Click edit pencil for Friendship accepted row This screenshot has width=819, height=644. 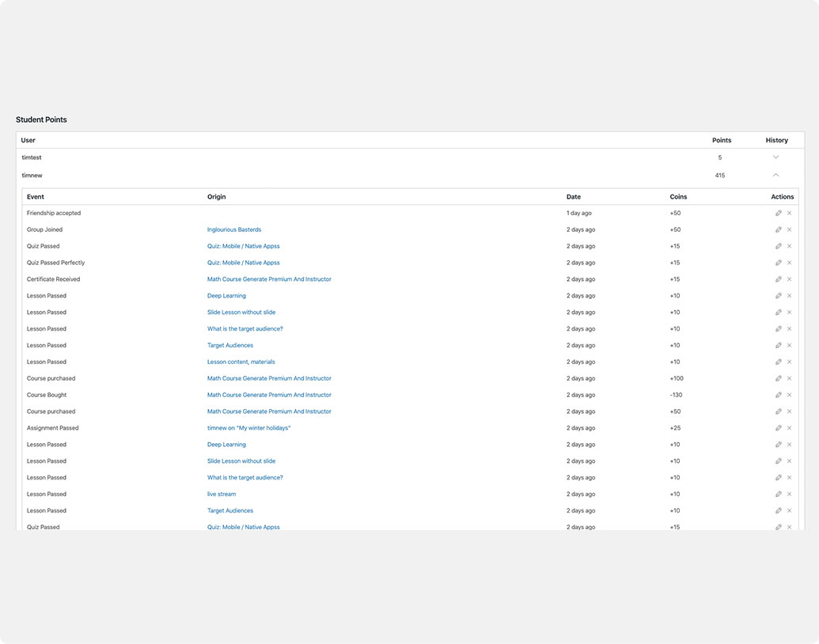coord(778,214)
